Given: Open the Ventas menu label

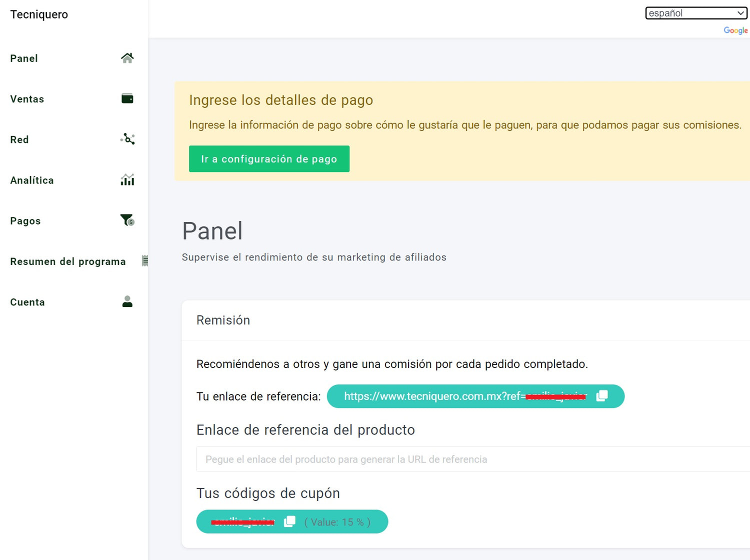Looking at the screenshot, I should (27, 99).
